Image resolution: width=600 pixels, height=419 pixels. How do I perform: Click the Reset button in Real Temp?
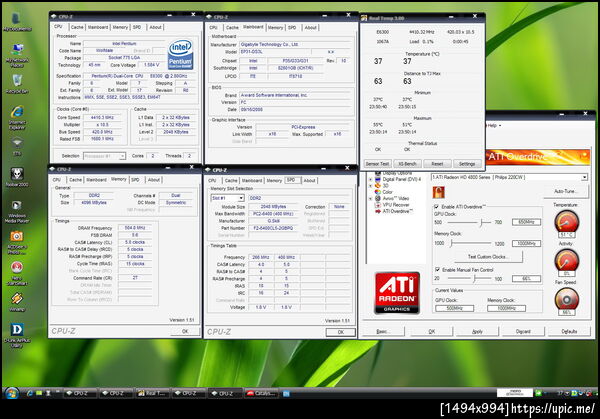coord(437,164)
